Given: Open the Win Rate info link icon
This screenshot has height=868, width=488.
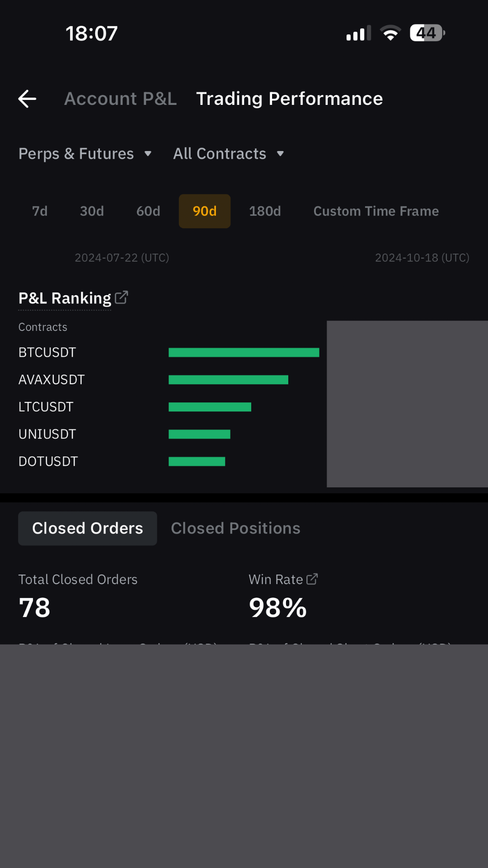Looking at the screenshot, I should [312, 579].
